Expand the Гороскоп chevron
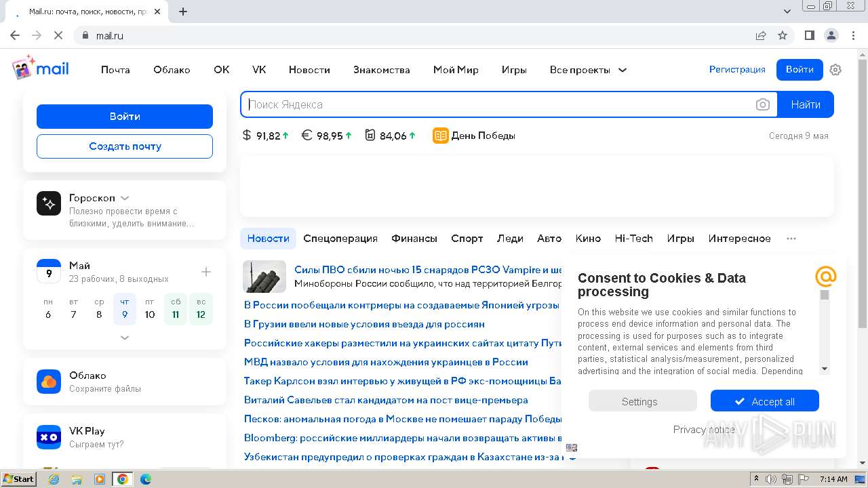 click(125, 198)
